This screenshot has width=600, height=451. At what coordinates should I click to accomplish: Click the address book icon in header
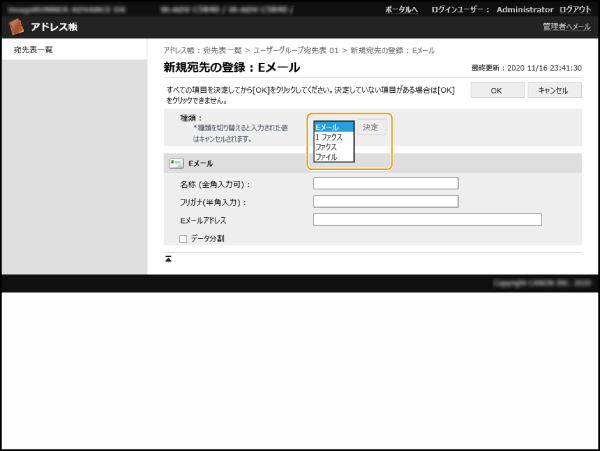click(x=17, y=26)
